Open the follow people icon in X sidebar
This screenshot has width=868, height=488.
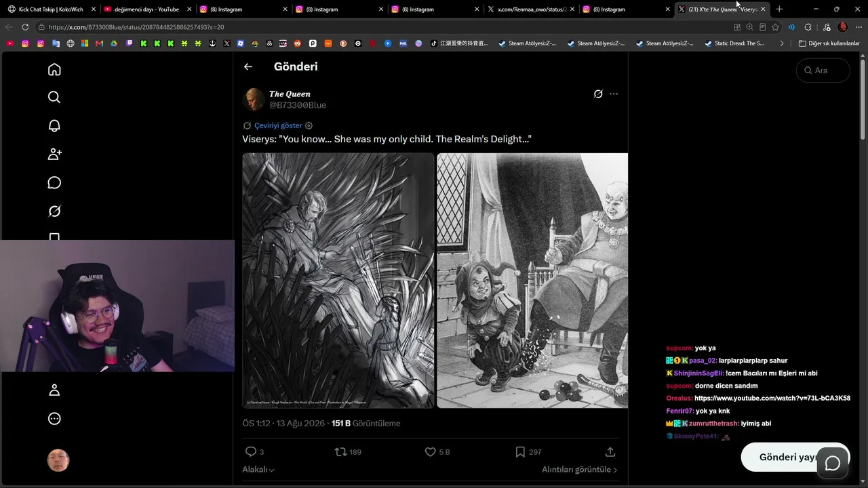(x=54, y=154)
